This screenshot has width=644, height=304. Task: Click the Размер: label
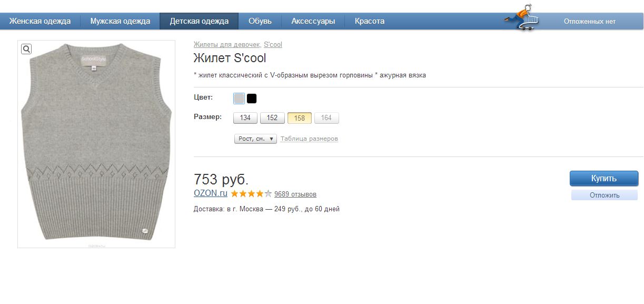point(207,117)
